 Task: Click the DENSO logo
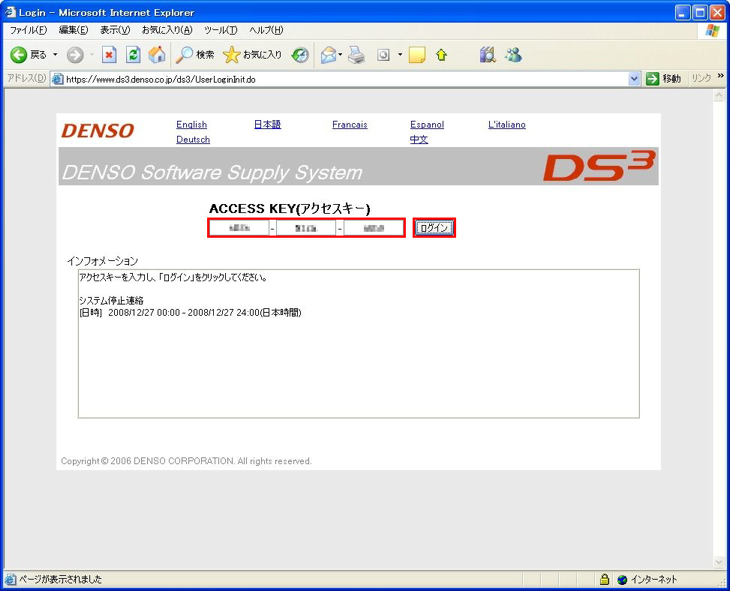[98, 131]
